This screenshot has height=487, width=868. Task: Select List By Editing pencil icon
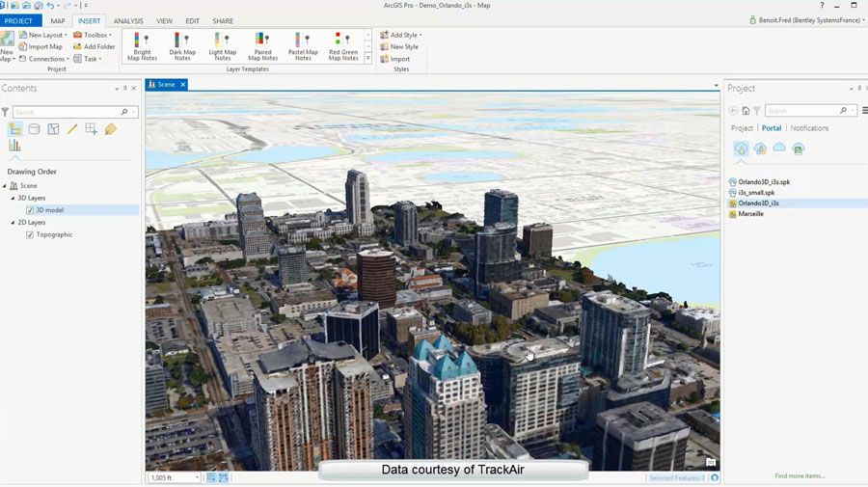tap(72, 129)
